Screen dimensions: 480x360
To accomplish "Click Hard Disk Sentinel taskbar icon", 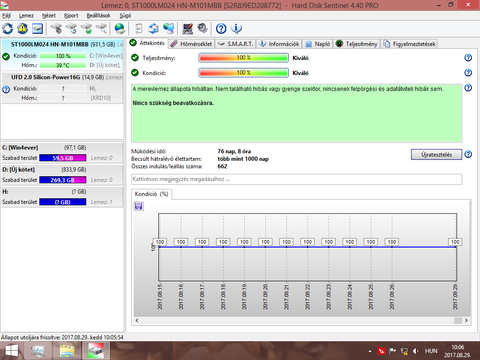I will coord(96,351).
